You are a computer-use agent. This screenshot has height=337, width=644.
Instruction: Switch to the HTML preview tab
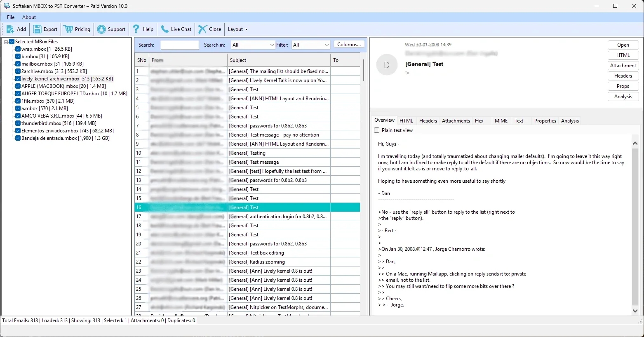tap(406, 121)
